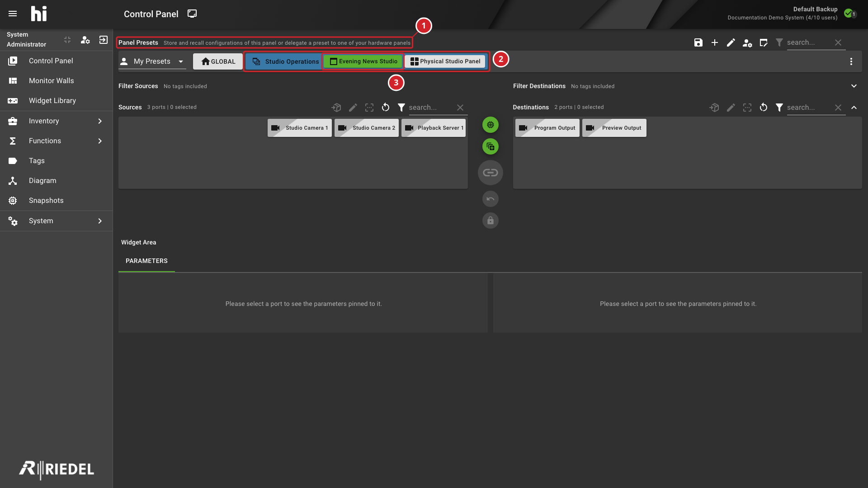The image size is (868, 488).
Task: Collapse sidebar with the compress arrows icon
Action: point(67,40)
